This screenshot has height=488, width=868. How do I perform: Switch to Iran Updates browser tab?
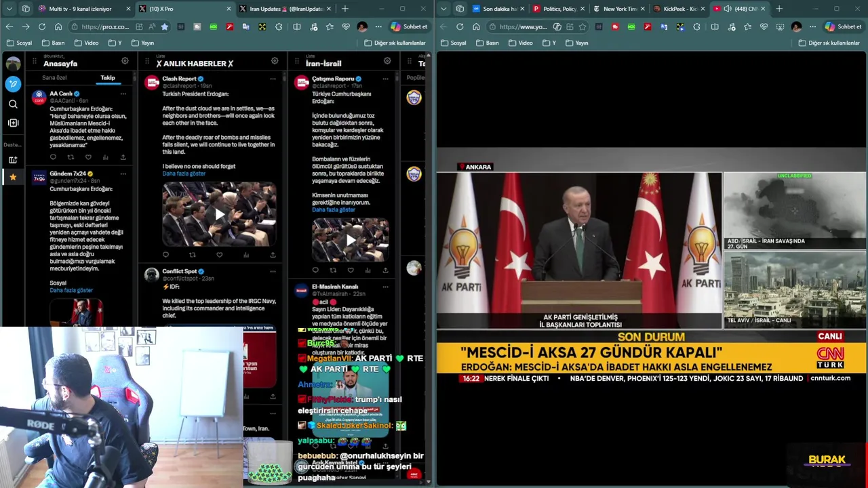(x=285, y=9)
